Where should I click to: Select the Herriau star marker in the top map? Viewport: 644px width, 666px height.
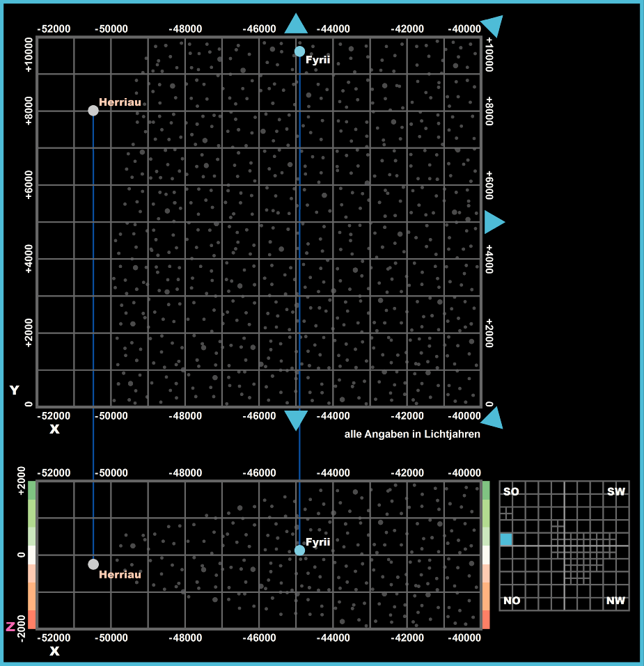pyautogui.click(x=93, y=111)
